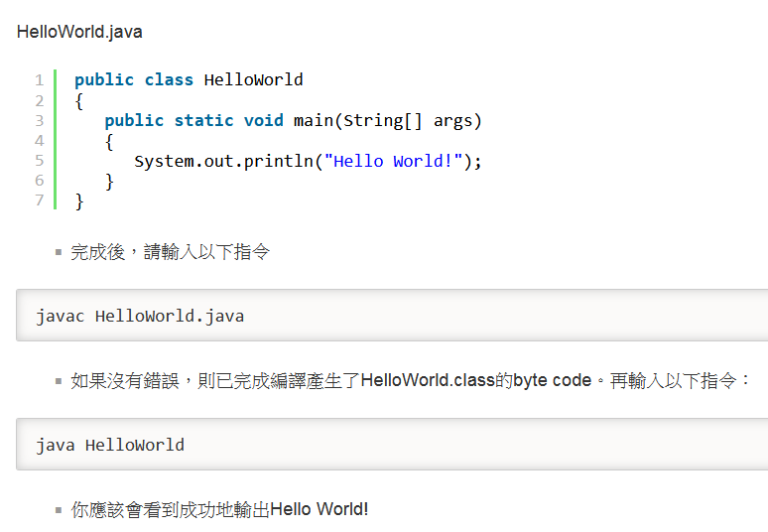Click the bullet text '完成後，請輸入以下指令'
Screen dimensions: 768x532
170,252
